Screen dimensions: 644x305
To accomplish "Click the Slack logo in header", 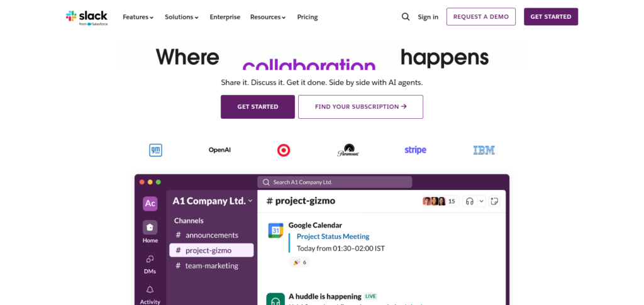I will [x=87, y=18].
